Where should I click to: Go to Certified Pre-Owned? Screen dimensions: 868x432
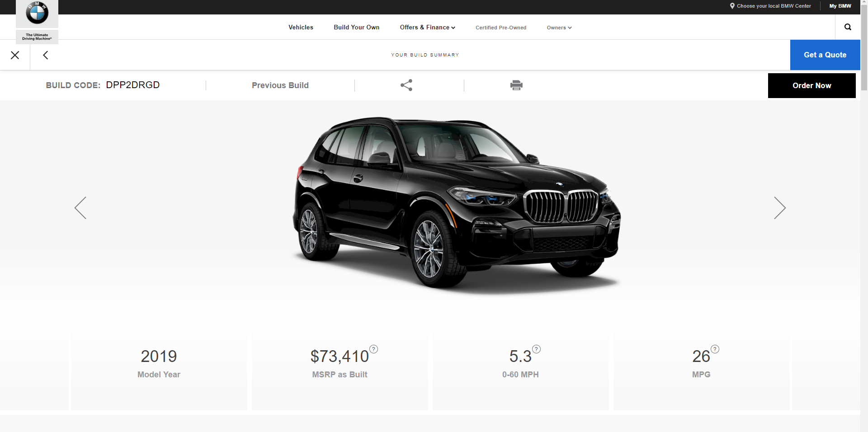pos(501,28)
